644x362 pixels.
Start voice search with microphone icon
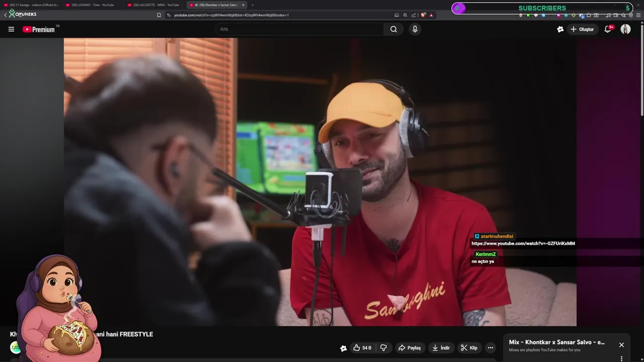415,29
